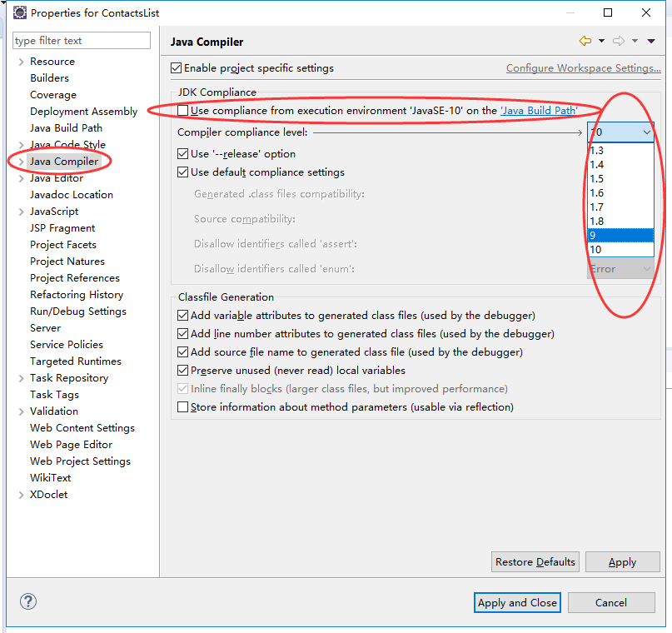Maximize the Properties for ContactsList window
Image resolution: width=672 pixels, height=633 pixels.
coord(608,12)
